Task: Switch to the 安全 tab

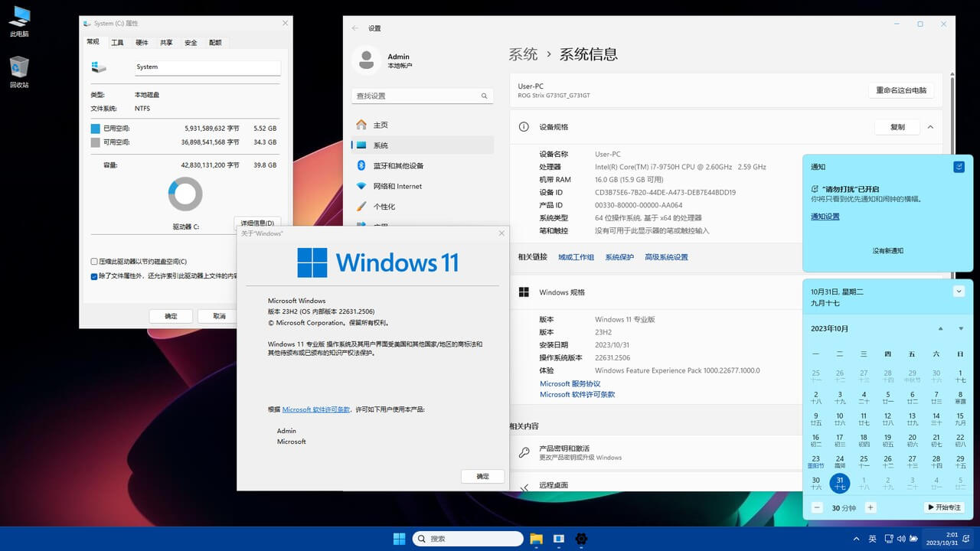Action: [191, 43]
